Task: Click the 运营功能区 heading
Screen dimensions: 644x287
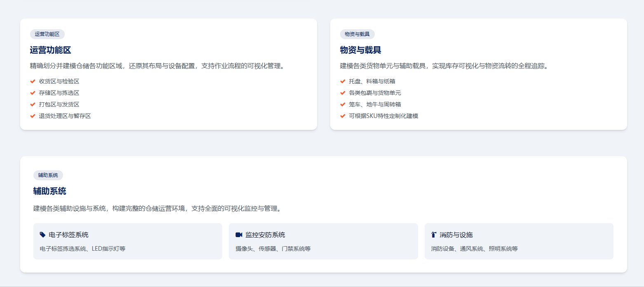Action: tap(50, 50)
